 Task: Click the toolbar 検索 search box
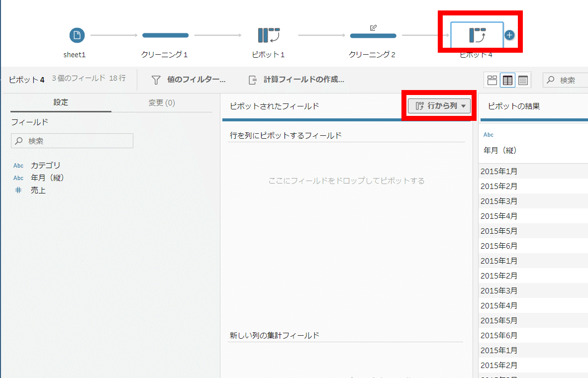tap(566, 80)
